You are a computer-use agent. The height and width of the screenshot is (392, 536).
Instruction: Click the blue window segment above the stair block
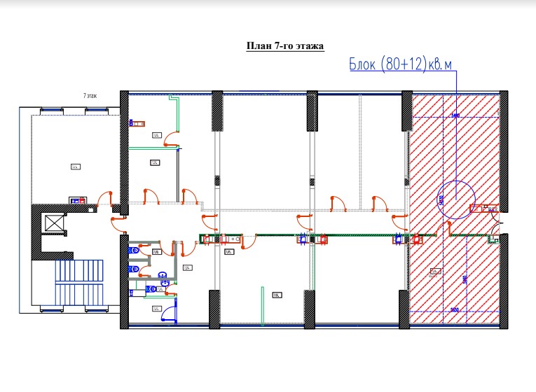pyautogui.click(x=52, y=110)
